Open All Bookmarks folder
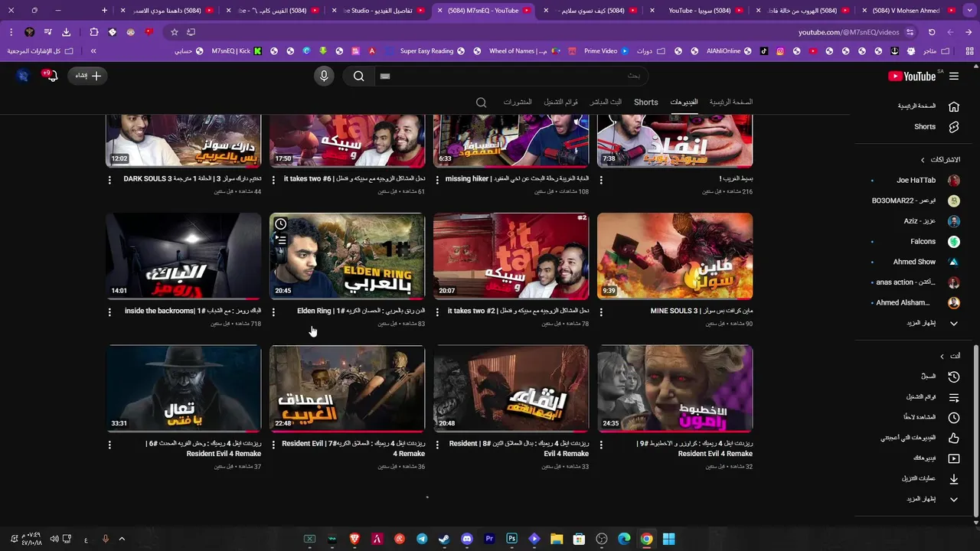Screen dimensions: 980x551 (41, 51)
